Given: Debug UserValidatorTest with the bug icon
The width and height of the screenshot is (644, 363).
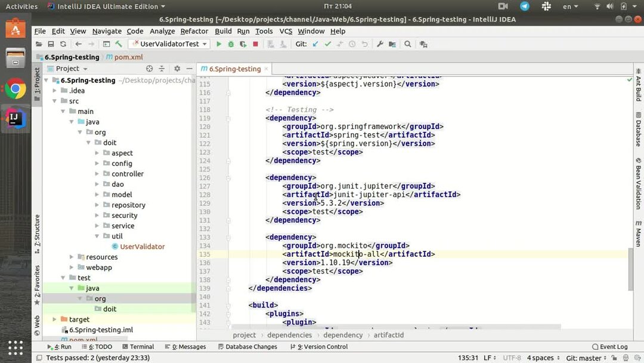Looking at the screenshot, I should point(230,44).
